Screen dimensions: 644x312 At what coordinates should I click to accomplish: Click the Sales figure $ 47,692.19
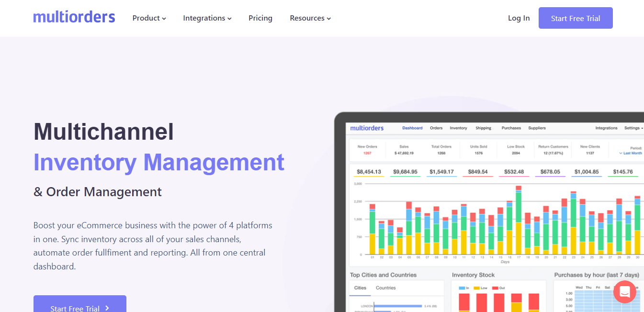(x=404, y=153)
